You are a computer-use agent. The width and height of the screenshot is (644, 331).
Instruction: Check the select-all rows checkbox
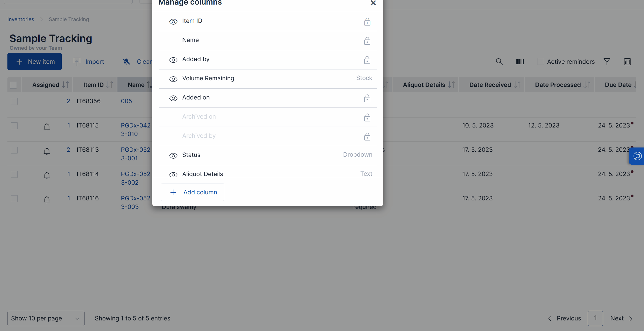[13, 85]
